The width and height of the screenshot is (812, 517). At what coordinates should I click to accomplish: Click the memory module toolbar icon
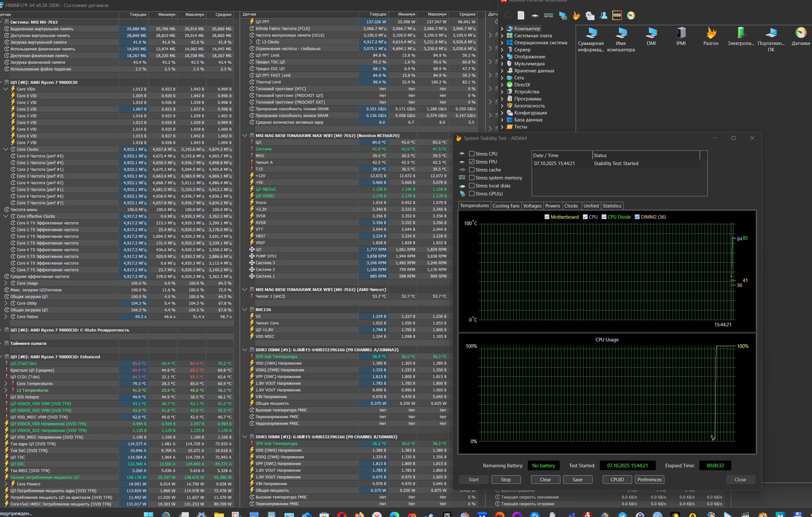point(548,16)
